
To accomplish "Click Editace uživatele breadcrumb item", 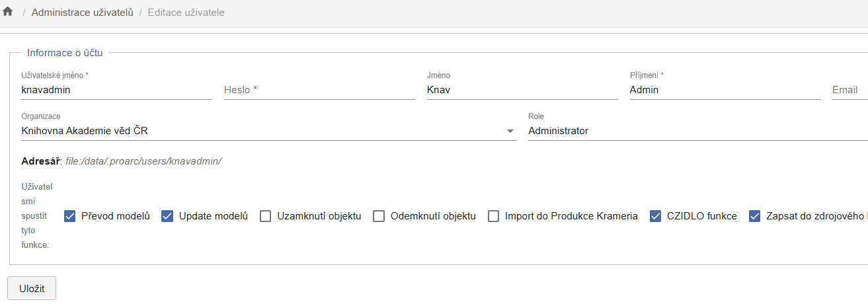I will (186, 13).
